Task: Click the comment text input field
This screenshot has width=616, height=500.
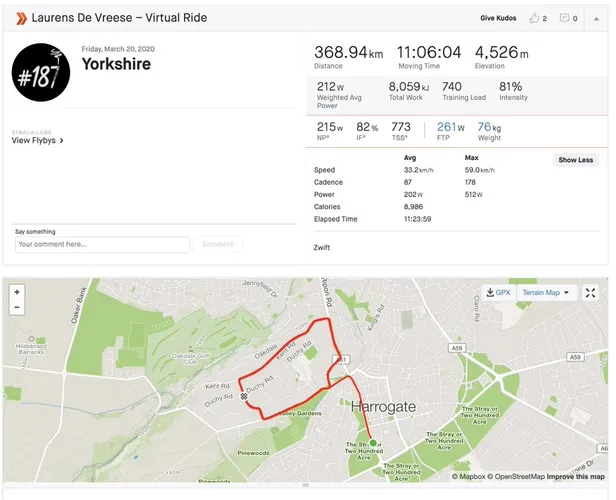Action: [x=103, y=244]
